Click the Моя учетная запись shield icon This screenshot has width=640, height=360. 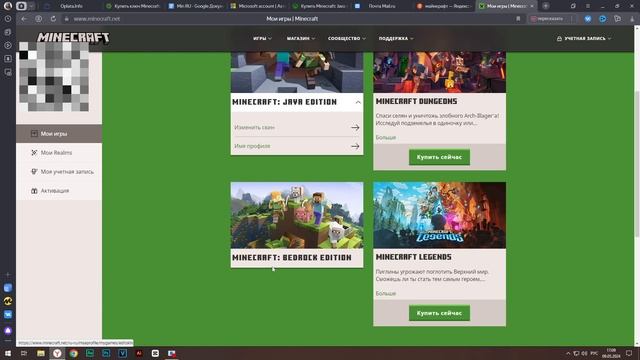point(34,171)
